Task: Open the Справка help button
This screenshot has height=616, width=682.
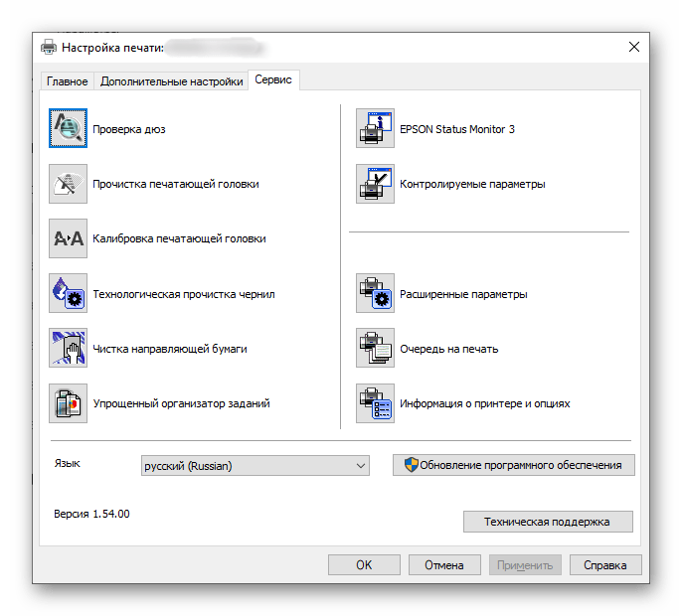Action: point(605,565)
